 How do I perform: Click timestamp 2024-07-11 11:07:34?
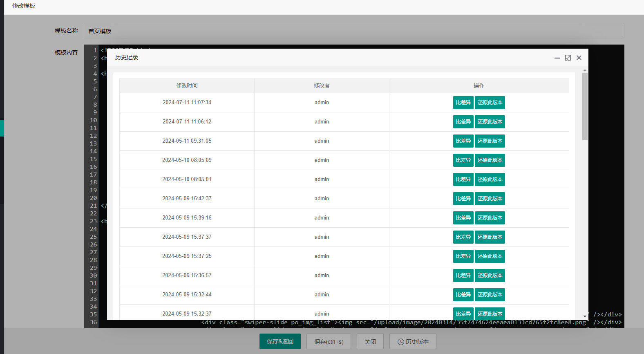click(x=187, y=103)
